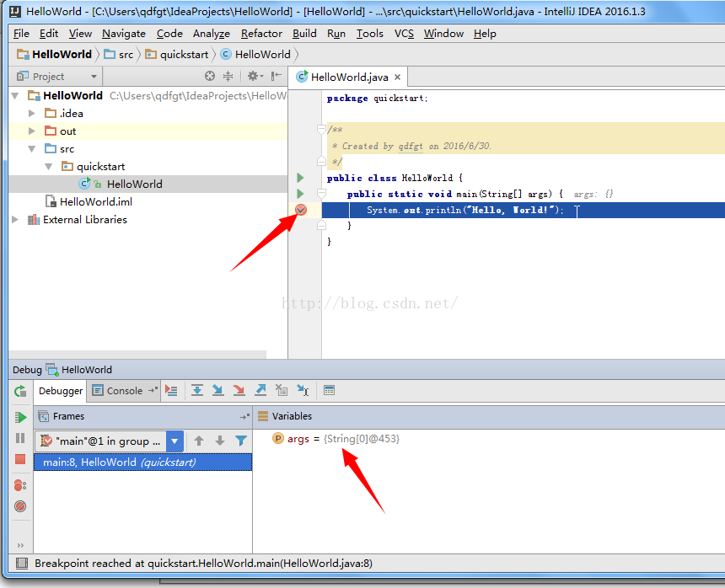
Task: Click the Evaluate Expression calculator icon
Action: pos(329,391)
